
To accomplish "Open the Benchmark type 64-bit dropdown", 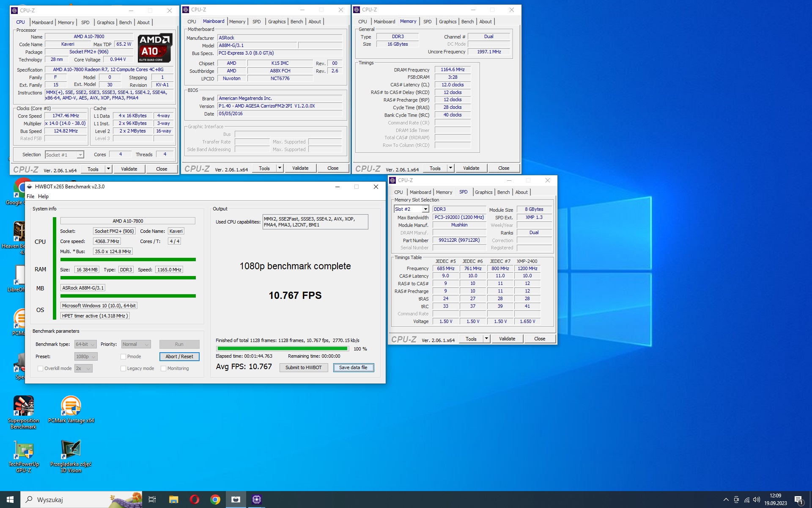I will point(86,344).
